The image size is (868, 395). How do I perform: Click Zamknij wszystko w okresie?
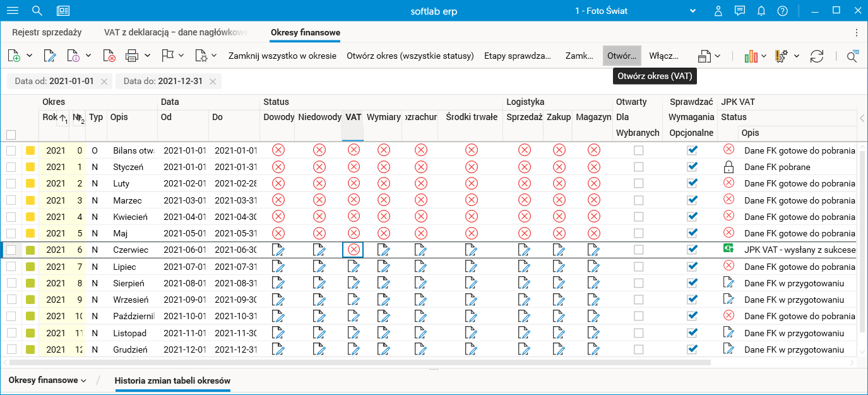282,56
